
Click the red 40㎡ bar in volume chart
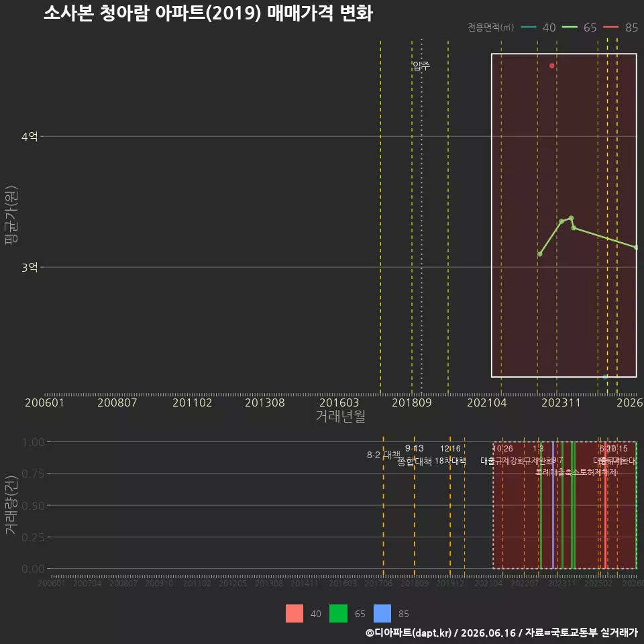point(605,505)
